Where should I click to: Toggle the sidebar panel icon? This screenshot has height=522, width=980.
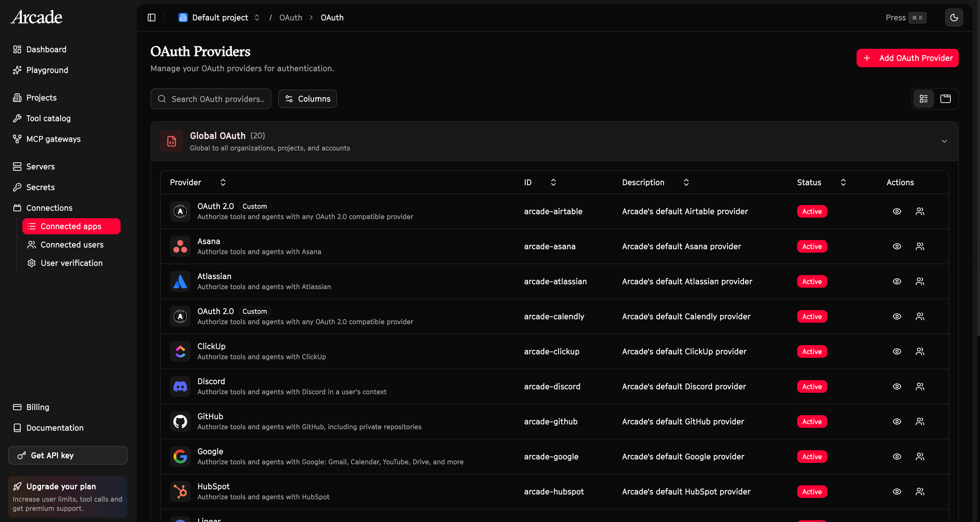pos(151,18)
